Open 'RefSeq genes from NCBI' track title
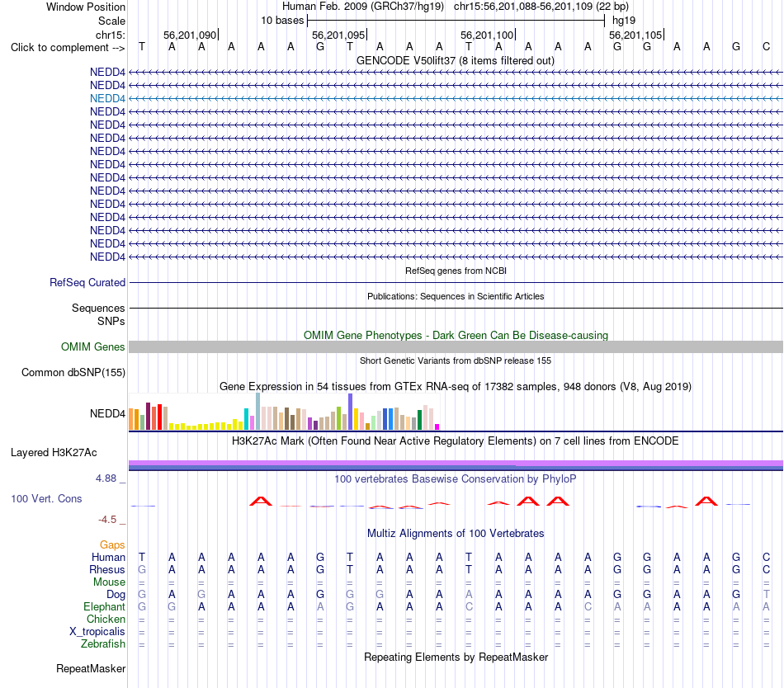Image resolution: width=784 pixels, height=688 pixels. click(x=456, y=271)
